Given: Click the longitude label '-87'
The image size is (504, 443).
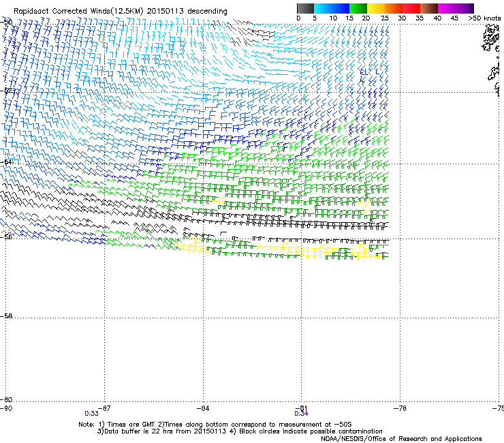Looking at the screenshot, I should (104, 408).
